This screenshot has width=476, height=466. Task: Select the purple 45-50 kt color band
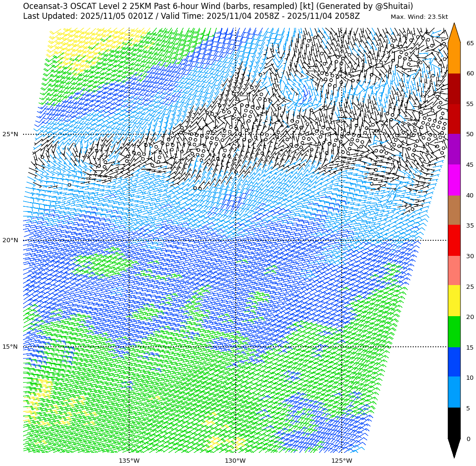454,149
